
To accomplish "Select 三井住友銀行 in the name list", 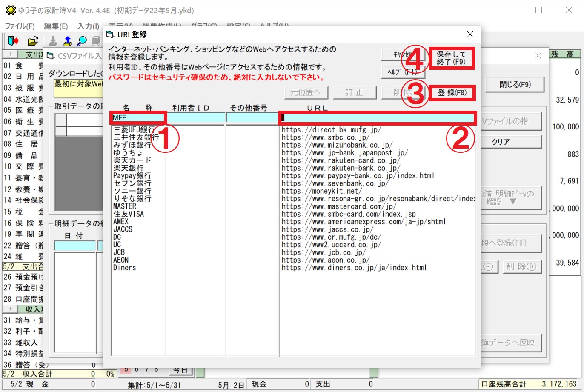I will pos(136,137).
